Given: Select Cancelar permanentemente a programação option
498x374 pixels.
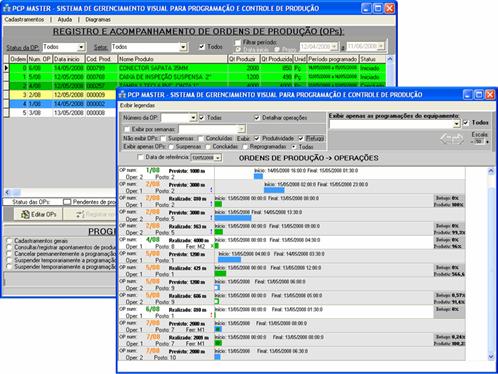Looking at the screenshot, I should click(x=9, y=254).
